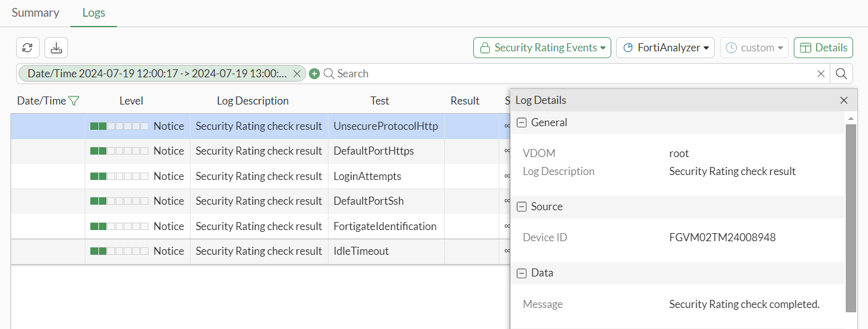Open the FortiAnalyzer source dropdown
Screen dimensions: 868x329
click(665, 48)
